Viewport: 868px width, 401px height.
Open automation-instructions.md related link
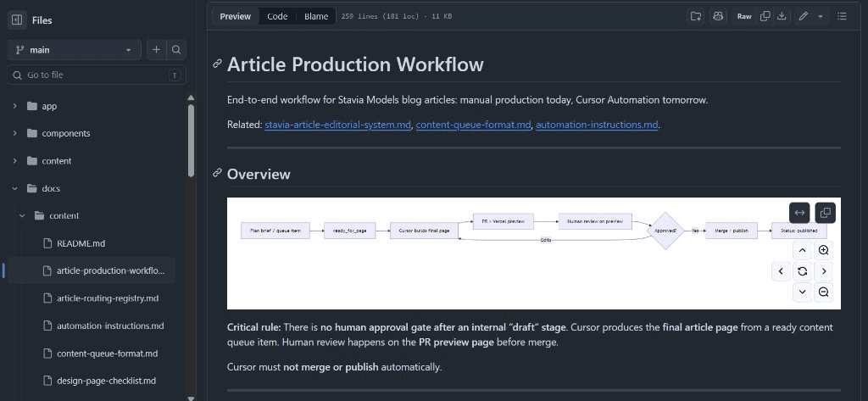click(597, 125)
